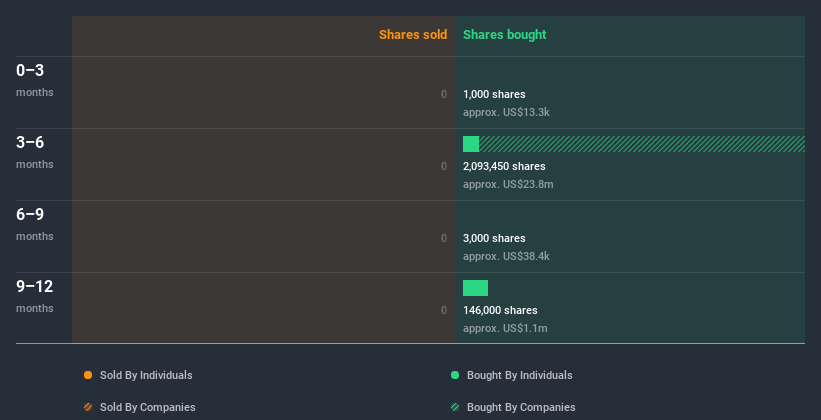Click the 0–3 months row label

coord(35,80)
